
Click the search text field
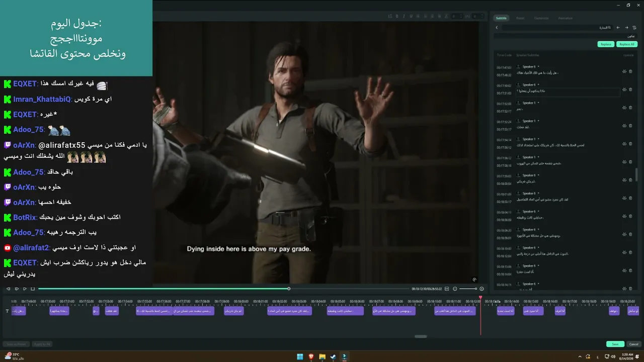tap(557, 28)
